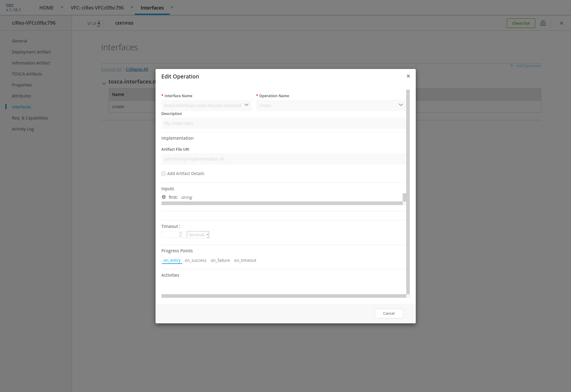Image resolution: width=571 pixels, height=392 pixels.
Task: Open the V1.0 version selector
Action: 94,23
